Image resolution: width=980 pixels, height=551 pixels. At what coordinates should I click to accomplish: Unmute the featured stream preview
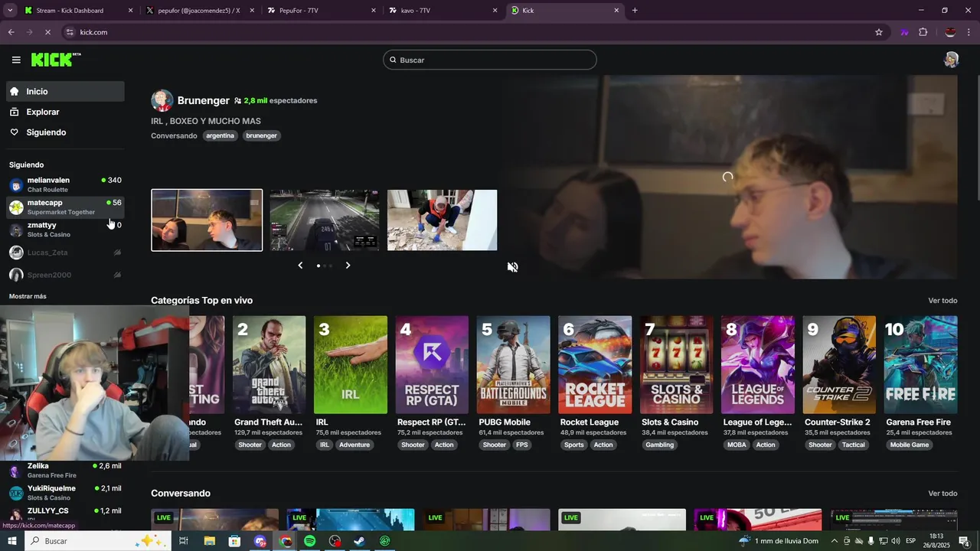point(513,267)
